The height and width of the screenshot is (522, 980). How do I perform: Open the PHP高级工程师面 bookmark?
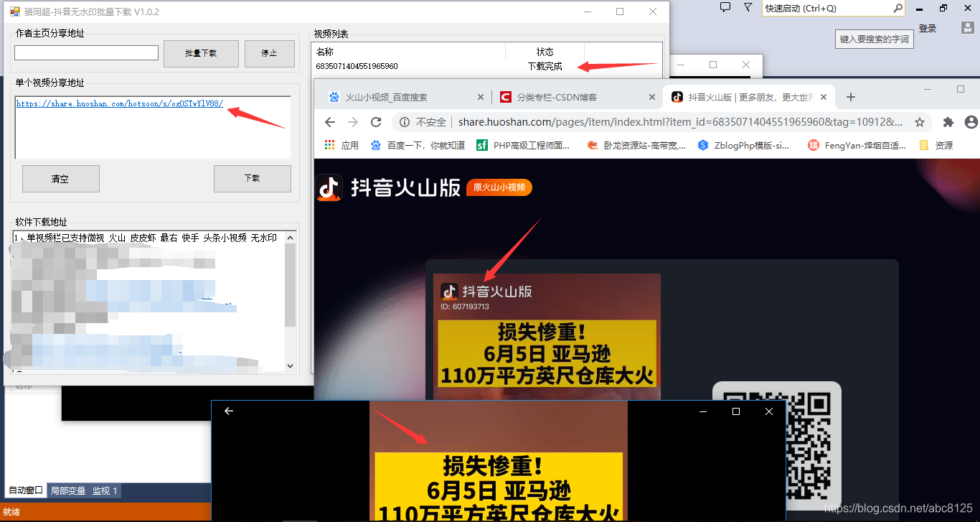(x=523, y=145)
